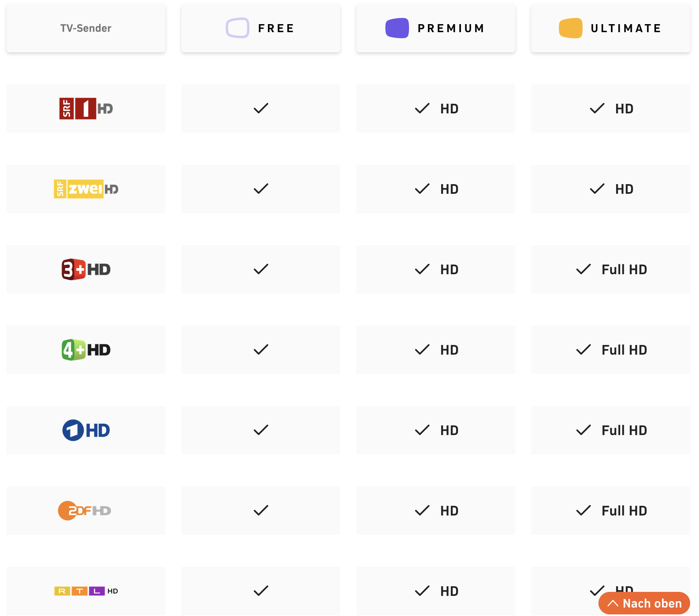This screenshot has height=616, width=699.
Task: Select the FREE plan header
Action: pyautogui.click(x=261, y=28)
